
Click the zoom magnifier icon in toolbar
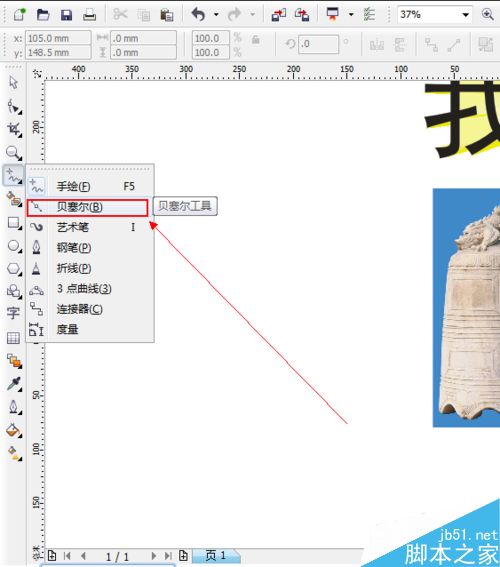[487, 14]
